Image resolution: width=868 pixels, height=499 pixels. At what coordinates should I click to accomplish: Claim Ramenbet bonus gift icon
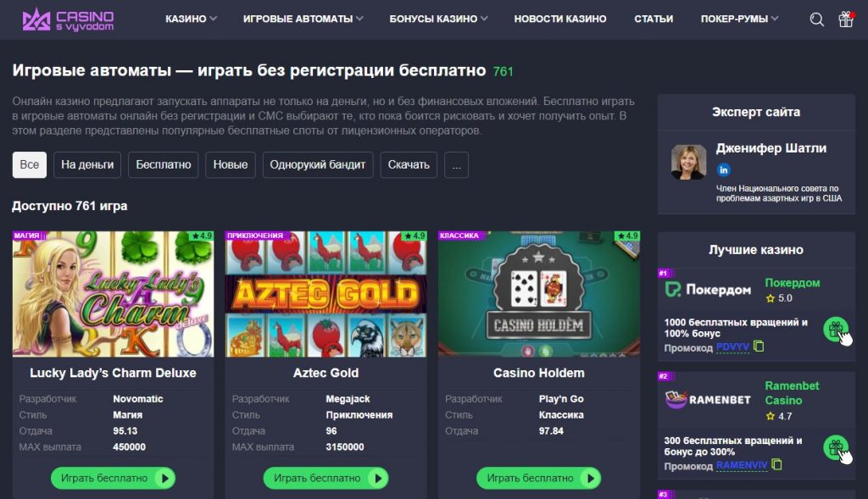836,447
